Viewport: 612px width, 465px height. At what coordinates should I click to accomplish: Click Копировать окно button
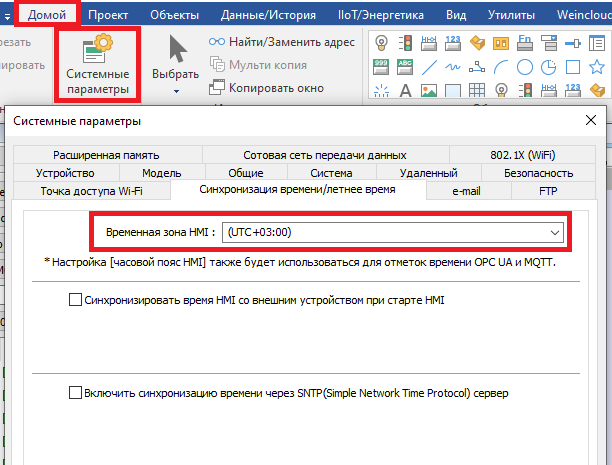265,87
